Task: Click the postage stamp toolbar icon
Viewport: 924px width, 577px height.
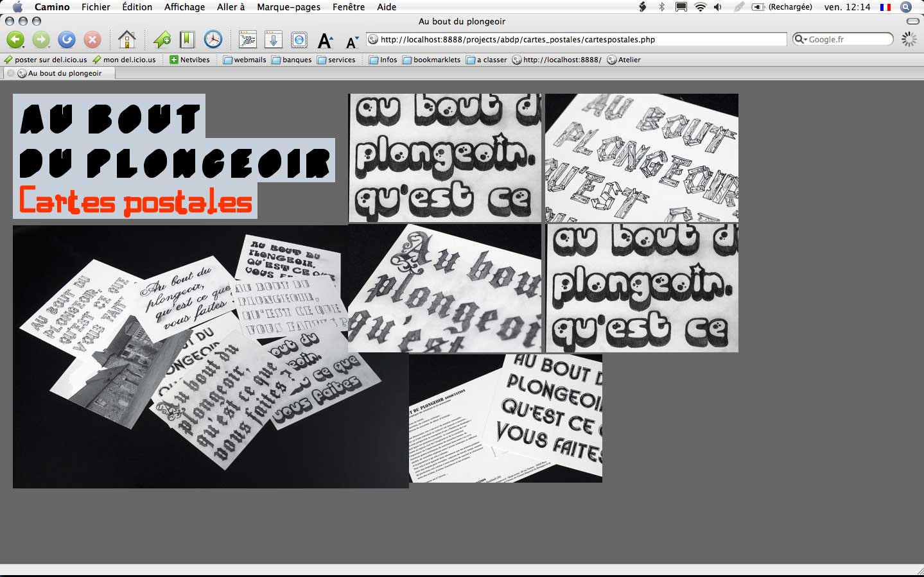Action: coord(299,40)
